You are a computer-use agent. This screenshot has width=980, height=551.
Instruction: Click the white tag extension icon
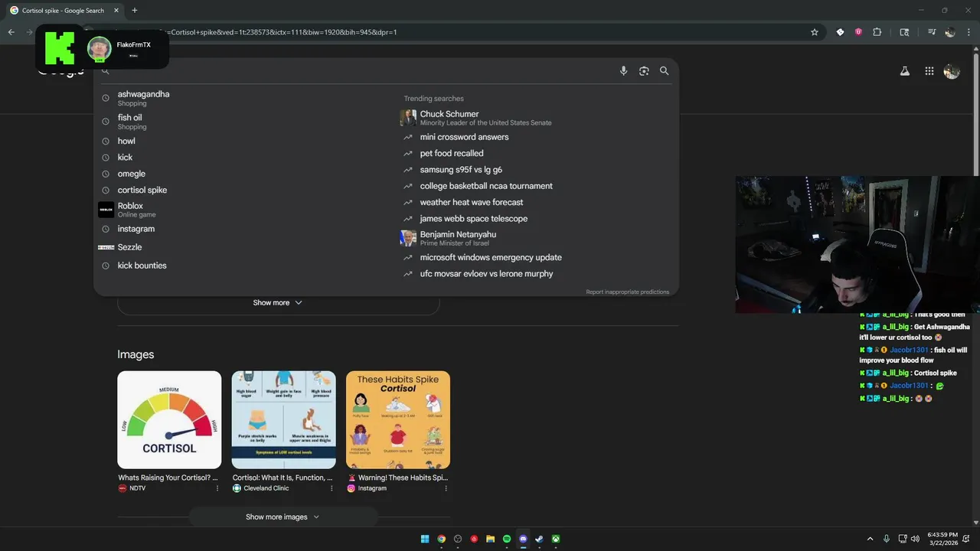click(840, 32)
